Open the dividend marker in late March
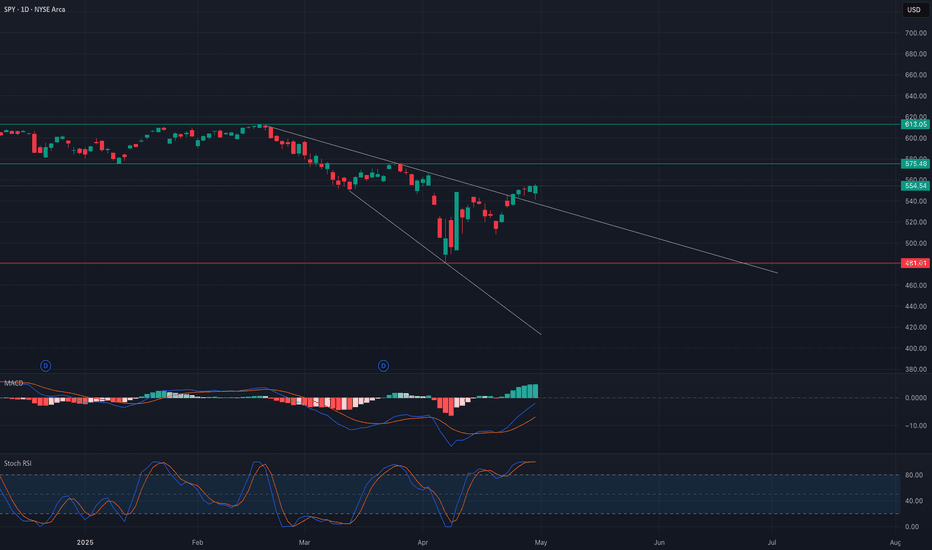This screenshot has height=550, width=932. (x=383, y=366)
